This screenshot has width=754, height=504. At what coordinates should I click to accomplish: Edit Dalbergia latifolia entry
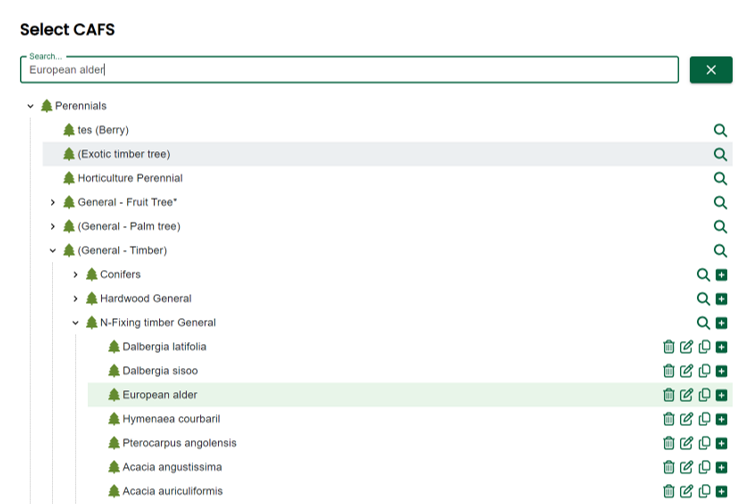(x=686, y=347)
